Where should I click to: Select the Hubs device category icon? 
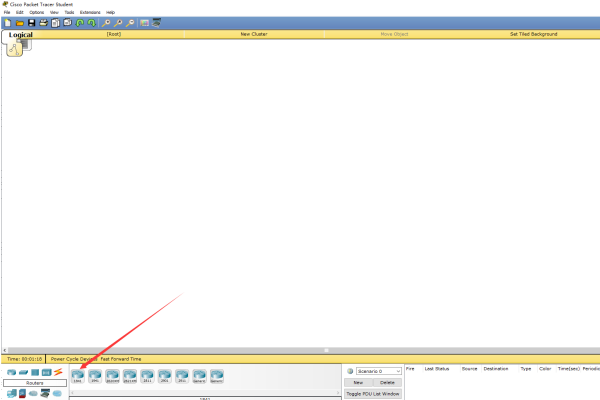tap(35, 372)
